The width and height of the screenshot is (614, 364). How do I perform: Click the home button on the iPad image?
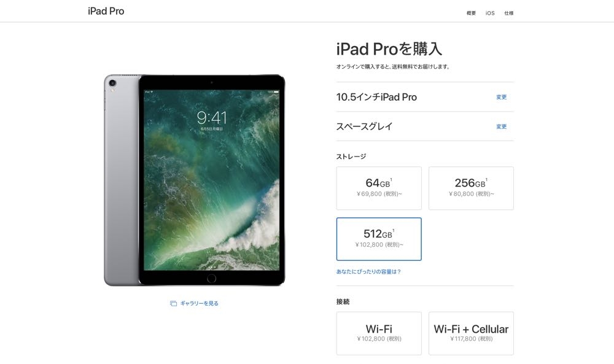(x=211, y=278)
